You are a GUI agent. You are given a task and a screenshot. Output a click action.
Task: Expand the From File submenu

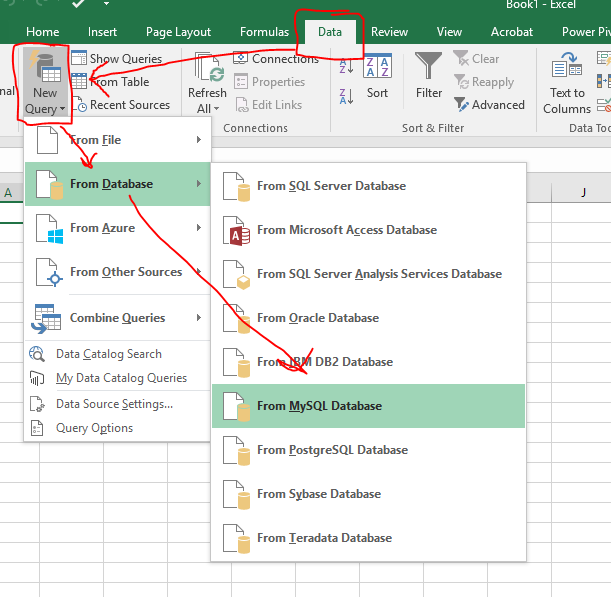click(95, 140)
